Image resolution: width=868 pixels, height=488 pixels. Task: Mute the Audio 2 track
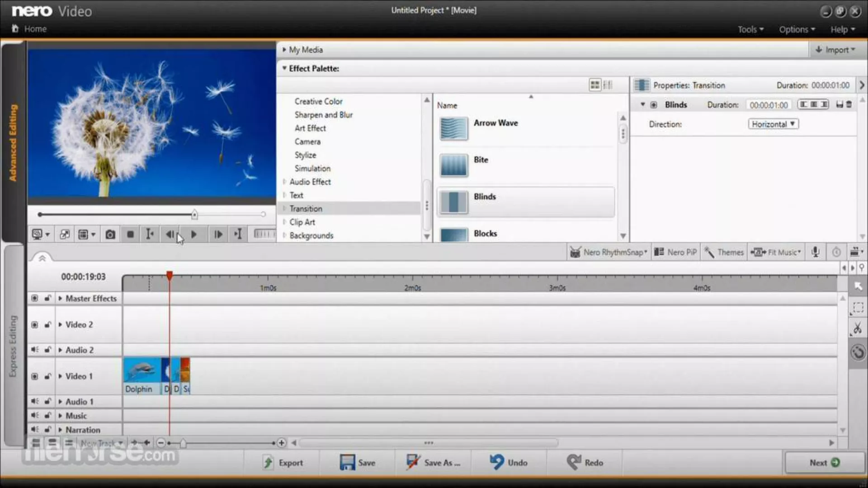(35, 350)
